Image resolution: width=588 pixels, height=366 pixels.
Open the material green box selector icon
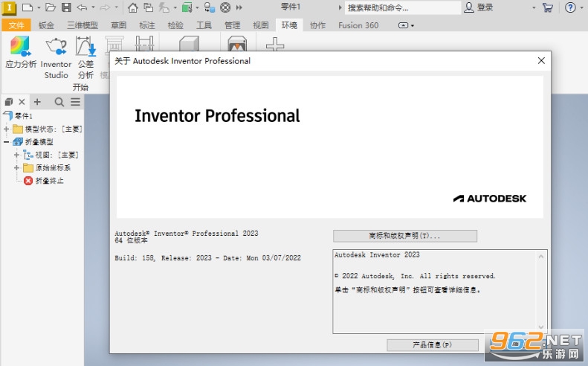187,7
